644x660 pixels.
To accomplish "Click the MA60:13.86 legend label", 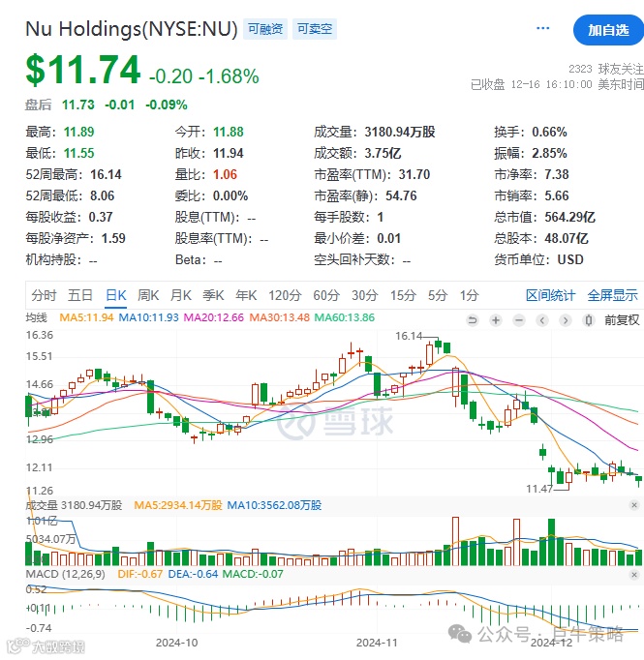I will point(345,317).
